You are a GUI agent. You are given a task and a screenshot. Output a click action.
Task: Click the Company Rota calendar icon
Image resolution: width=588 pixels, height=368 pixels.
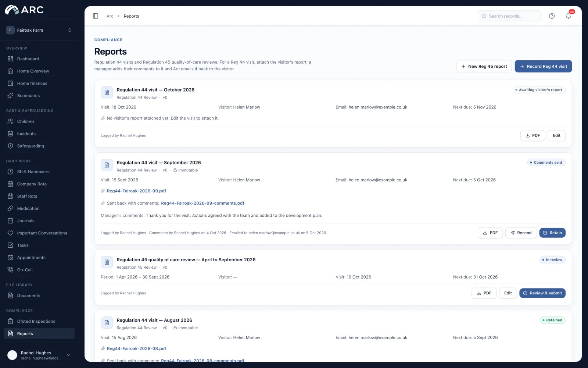click(x=10, y=184)
